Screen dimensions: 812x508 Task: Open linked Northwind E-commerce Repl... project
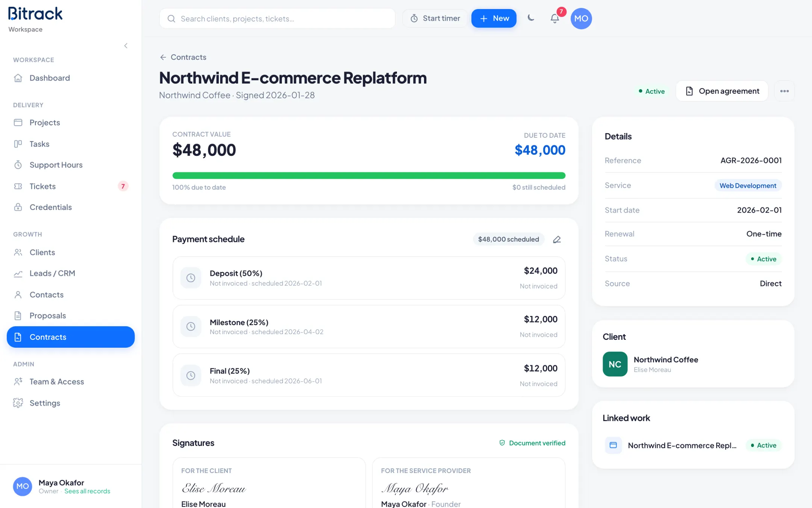(x=693, y=445)
